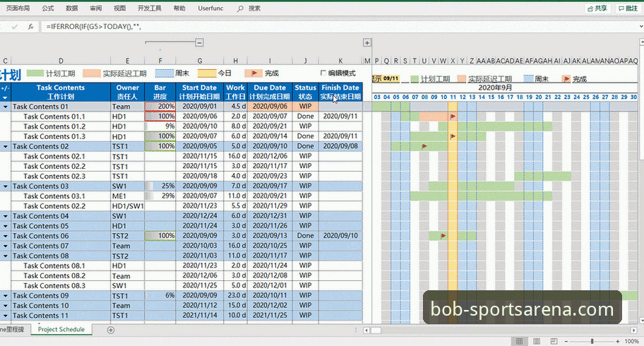Click the zoom slider in status bar
This screenshot has width=644, height=346.
pyautogui.click(x=592, y=341)
